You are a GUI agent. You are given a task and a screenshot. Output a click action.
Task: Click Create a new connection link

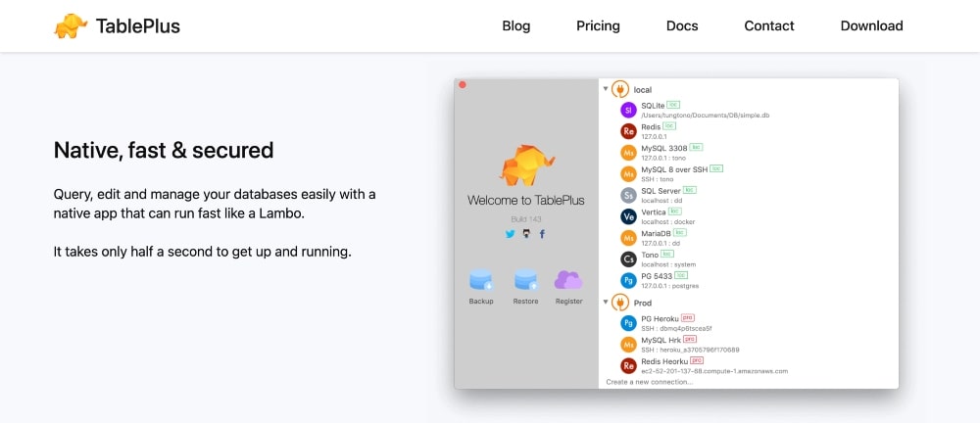(x=650, y=382)
